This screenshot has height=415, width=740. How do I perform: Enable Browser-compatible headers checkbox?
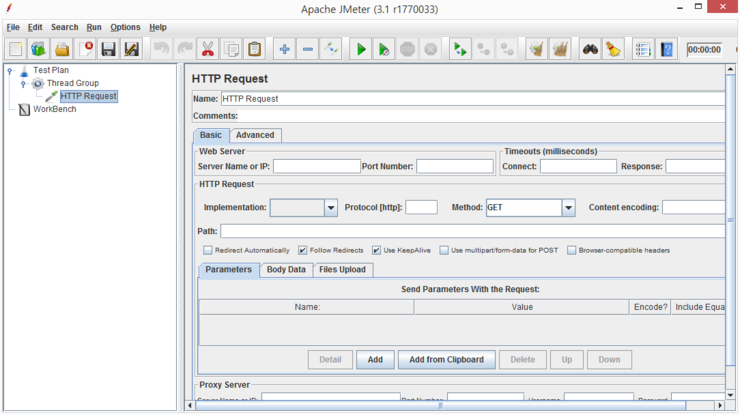point(572,250)
